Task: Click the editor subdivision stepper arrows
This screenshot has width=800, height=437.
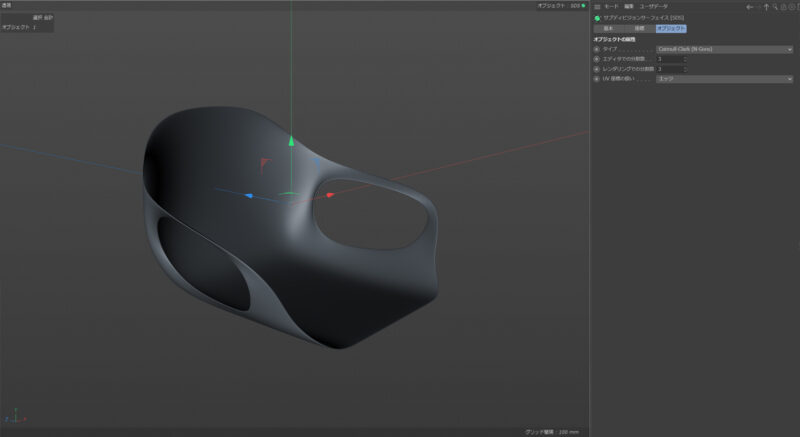Action: tap(685, 59)
